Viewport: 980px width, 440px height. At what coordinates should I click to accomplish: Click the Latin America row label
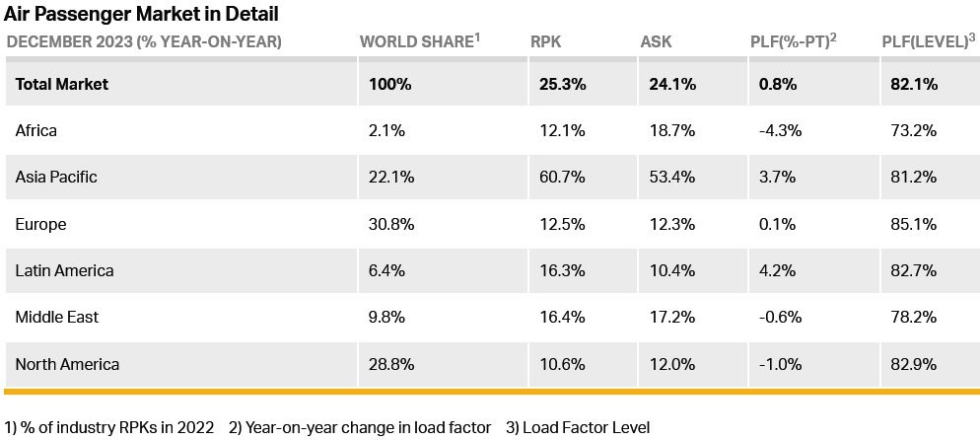[64, 270]
